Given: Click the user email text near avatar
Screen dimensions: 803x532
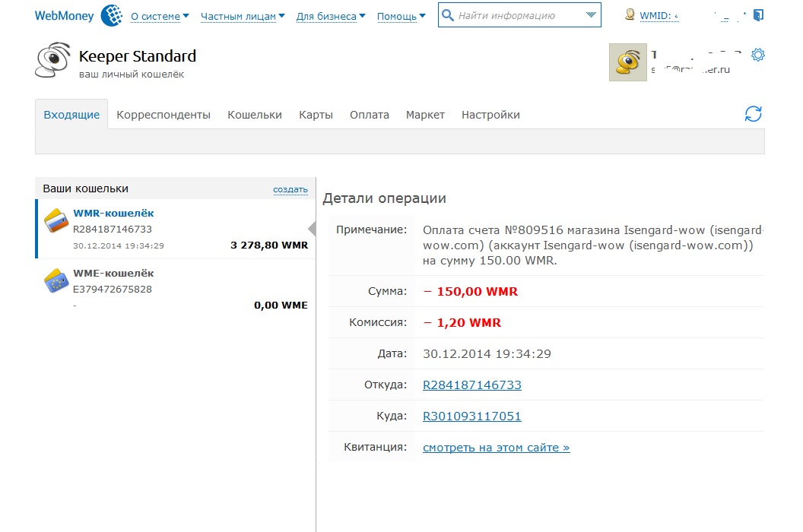Looking at the screenshot, I should click(x=690, y=70).
